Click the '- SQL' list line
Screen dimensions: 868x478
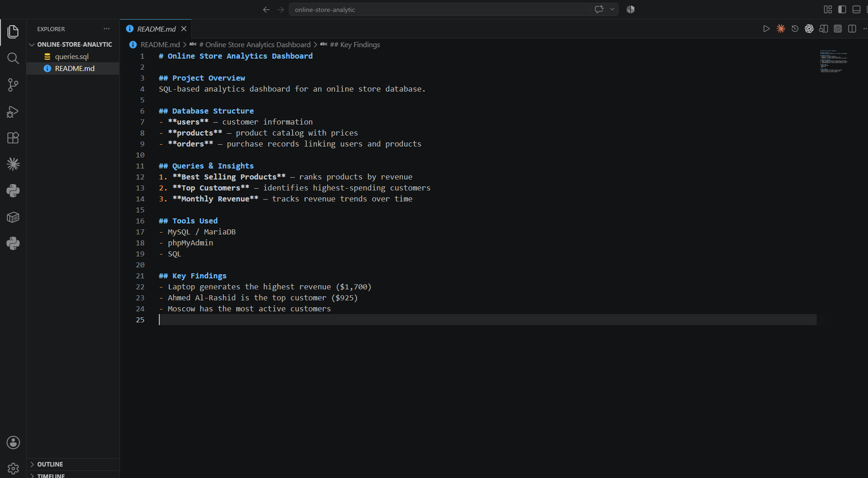(170, 254)
